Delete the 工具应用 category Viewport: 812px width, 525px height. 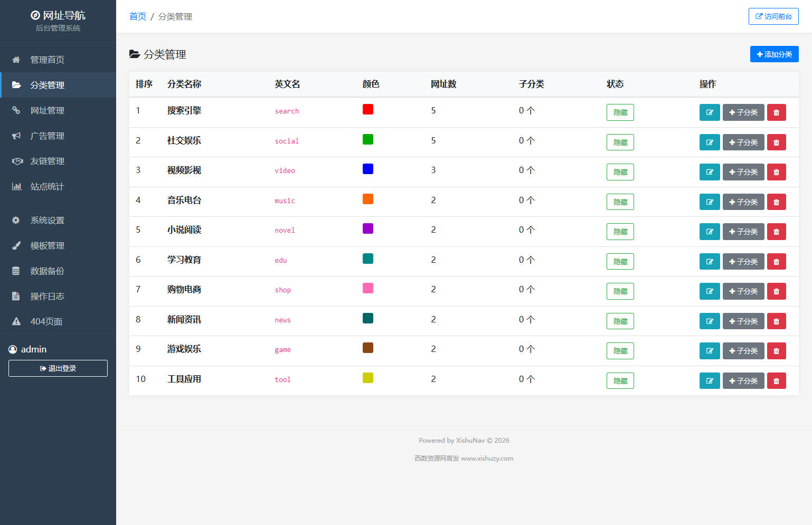(776, 381)
